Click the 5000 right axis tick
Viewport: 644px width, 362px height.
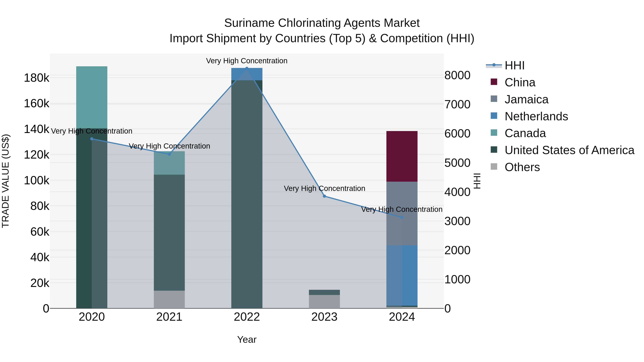(x=457, y=163)
